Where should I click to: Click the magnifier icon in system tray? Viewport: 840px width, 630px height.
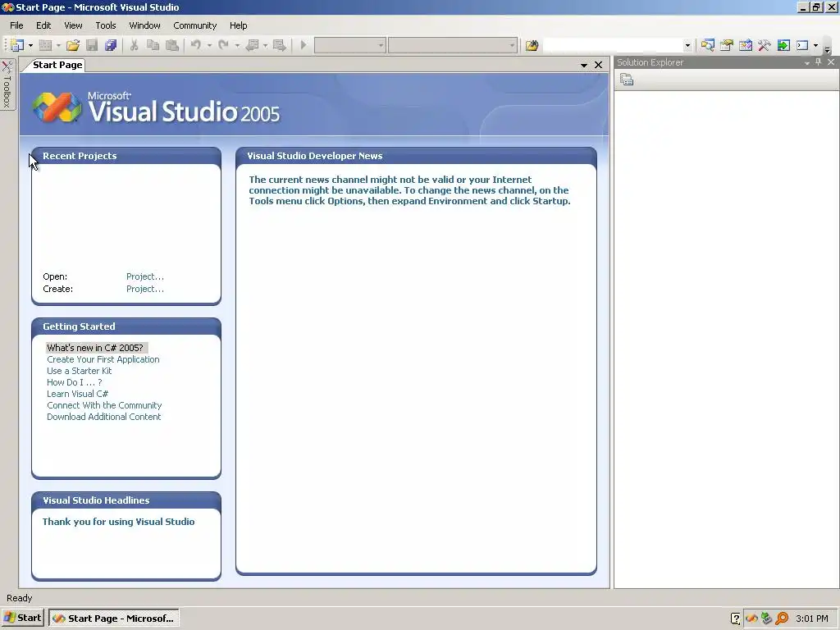coord(782,619)
